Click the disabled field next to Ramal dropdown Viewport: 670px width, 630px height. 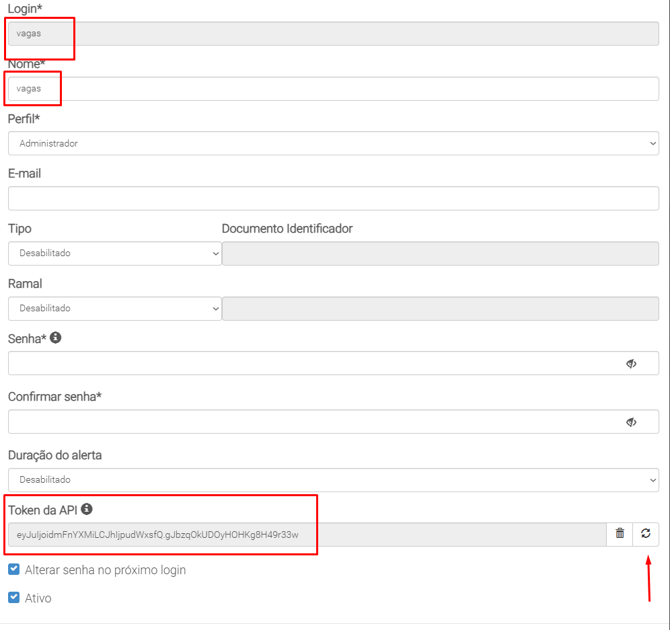[440, 308]
